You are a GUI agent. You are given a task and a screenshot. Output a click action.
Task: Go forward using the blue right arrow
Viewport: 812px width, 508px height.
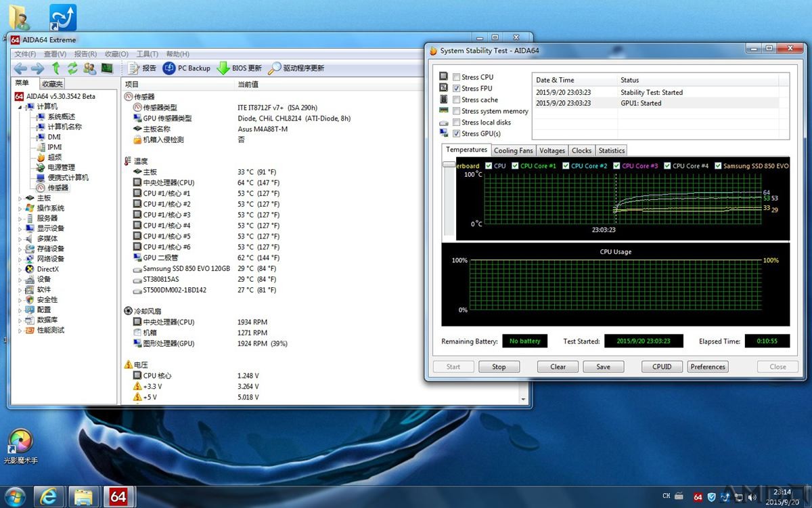coord(38,68)
